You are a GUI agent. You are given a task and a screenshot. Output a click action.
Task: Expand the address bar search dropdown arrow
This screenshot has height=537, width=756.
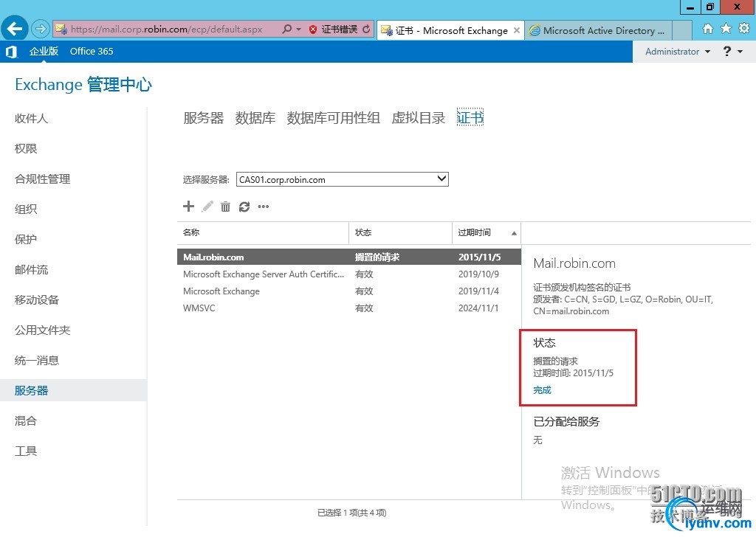(298, 30)
